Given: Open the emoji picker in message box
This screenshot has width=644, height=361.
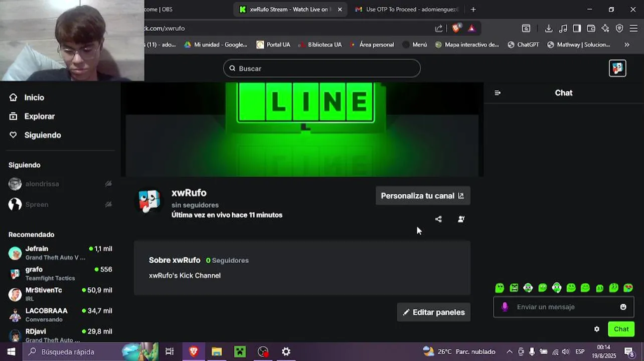Looking at the screenshot, I should tap(623, 307).
